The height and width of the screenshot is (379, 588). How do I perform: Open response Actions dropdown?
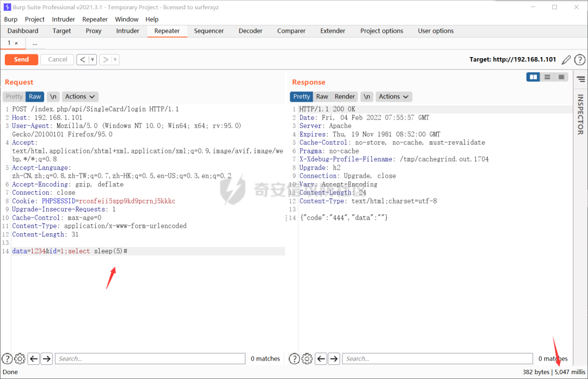coord(394,97)
